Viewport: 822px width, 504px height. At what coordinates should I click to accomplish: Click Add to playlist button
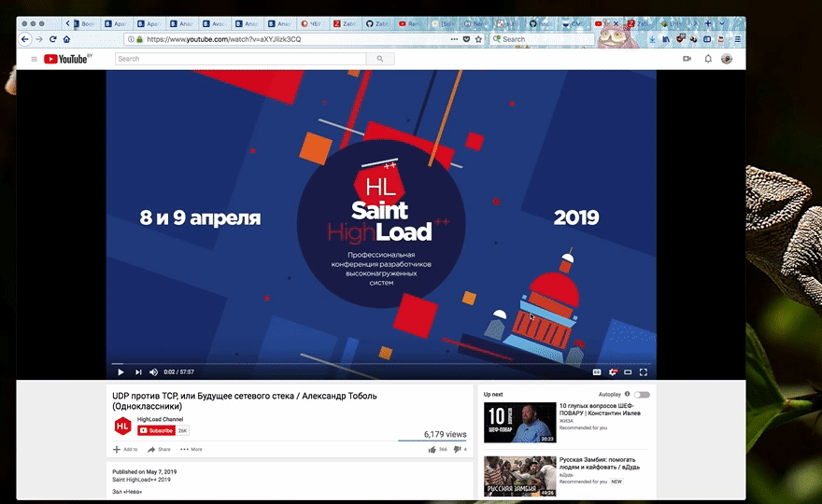pyautogui.click(x=125, y=450)
